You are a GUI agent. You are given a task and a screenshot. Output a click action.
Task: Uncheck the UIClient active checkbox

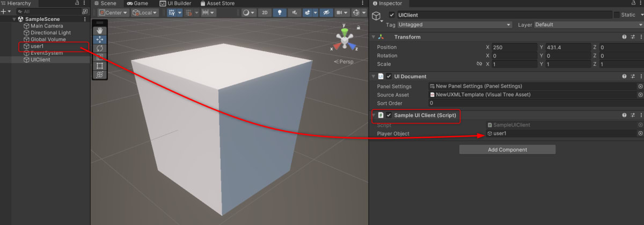(392, 14)
